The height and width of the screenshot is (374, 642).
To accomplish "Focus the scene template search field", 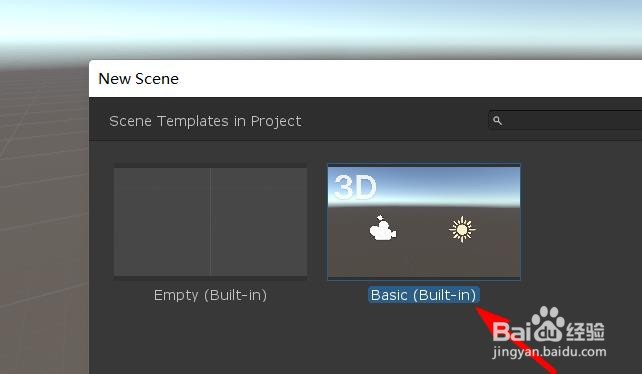I will tap(565, 120).
